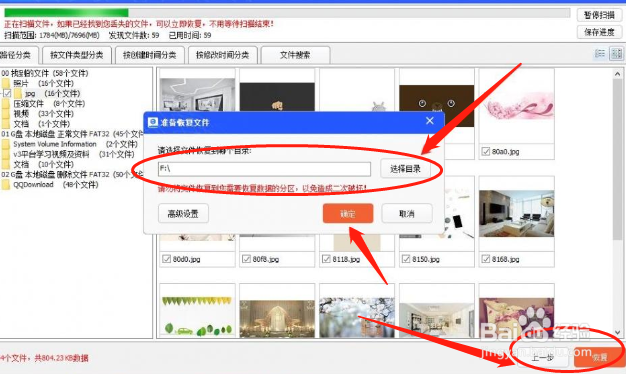Toggle checkbox for 8118.jpg
The height and width of the screenshot is (374, 626).
click(x=326, y=259)
